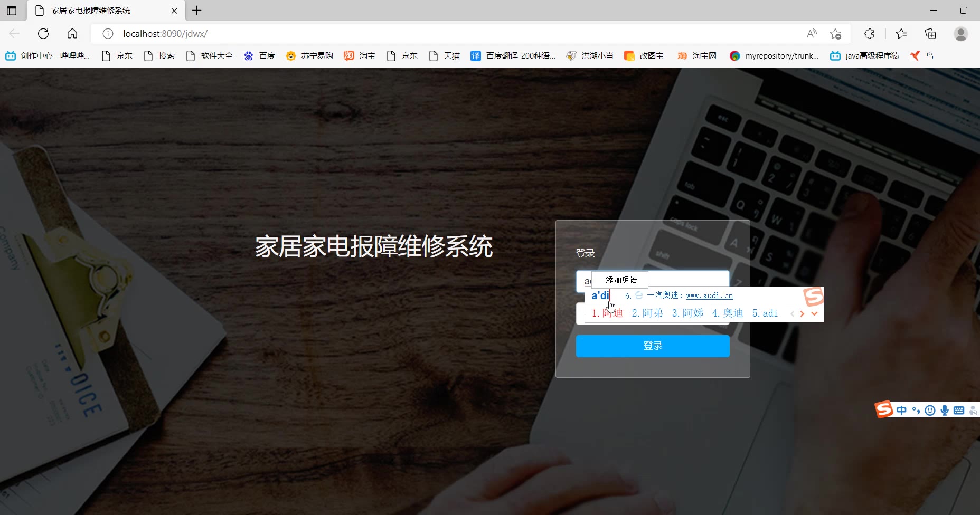The height and width of the screenshot is (515, 980).
Task: Open the browser profile menu
Action: point(961,34)
